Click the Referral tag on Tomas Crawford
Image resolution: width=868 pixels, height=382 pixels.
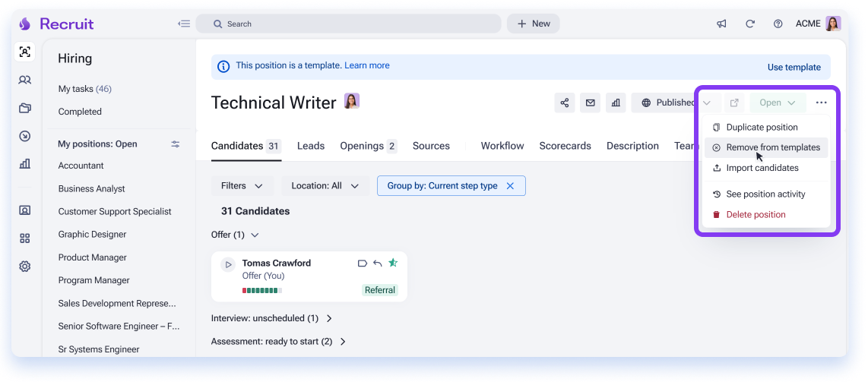pyautogui.click(x=380, y=290)
